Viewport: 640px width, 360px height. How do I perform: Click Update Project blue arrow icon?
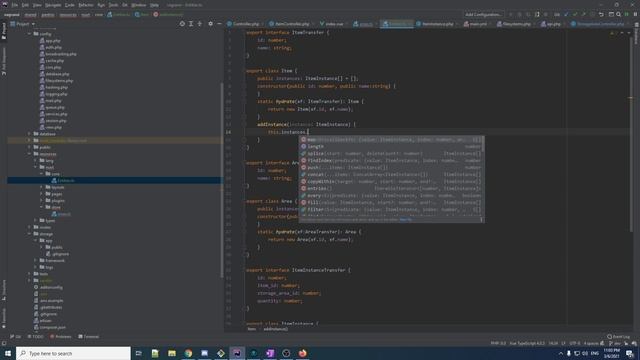click(566, 14)
